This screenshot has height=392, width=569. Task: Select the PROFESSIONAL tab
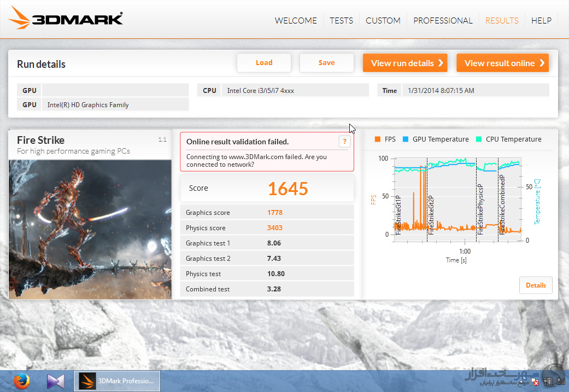[x=443, y=20]
